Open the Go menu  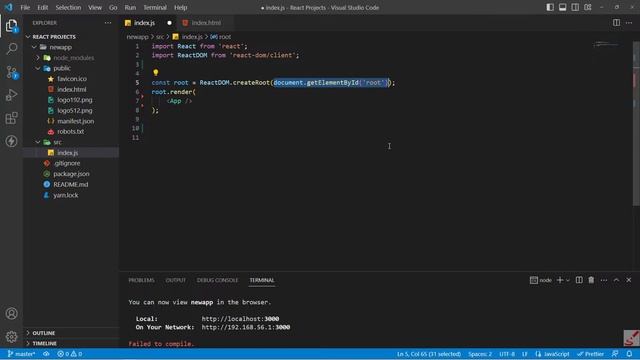pos(113,7)
